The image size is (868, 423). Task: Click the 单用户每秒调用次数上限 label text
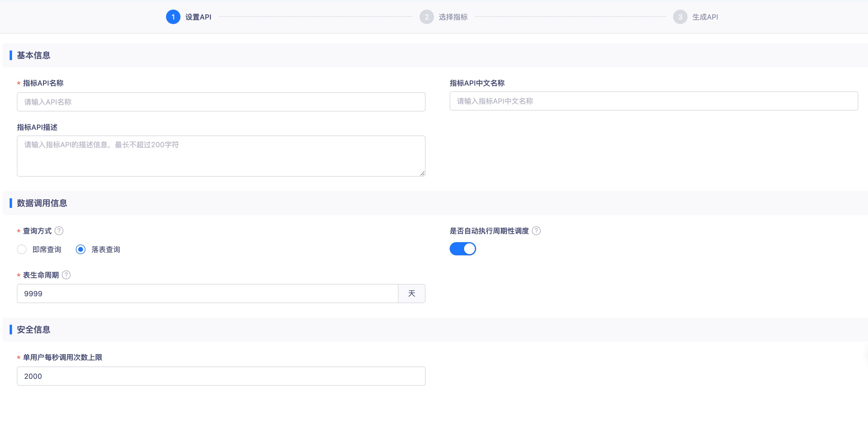[x=62, y=358]
